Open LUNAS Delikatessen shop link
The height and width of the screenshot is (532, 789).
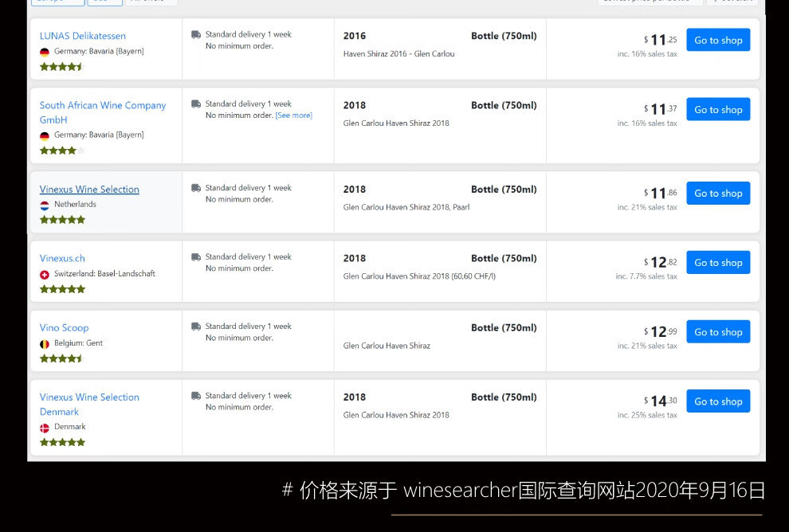point(83,36)
